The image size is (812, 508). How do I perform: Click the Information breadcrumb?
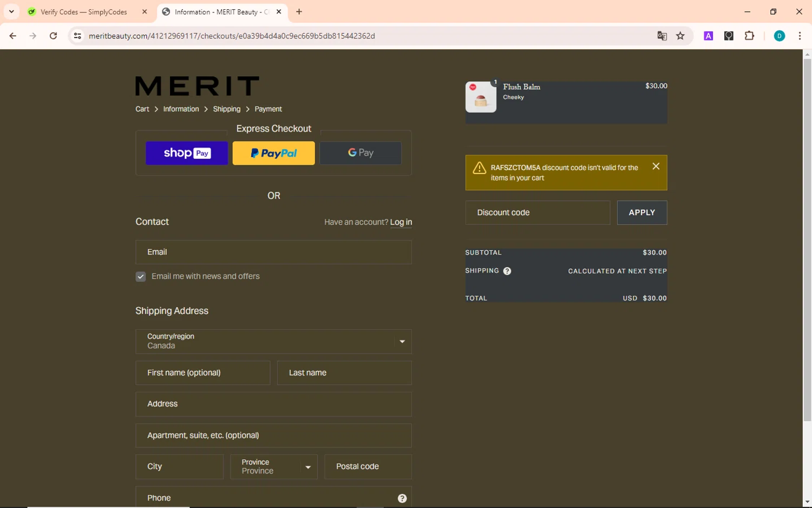coord(181,109)
